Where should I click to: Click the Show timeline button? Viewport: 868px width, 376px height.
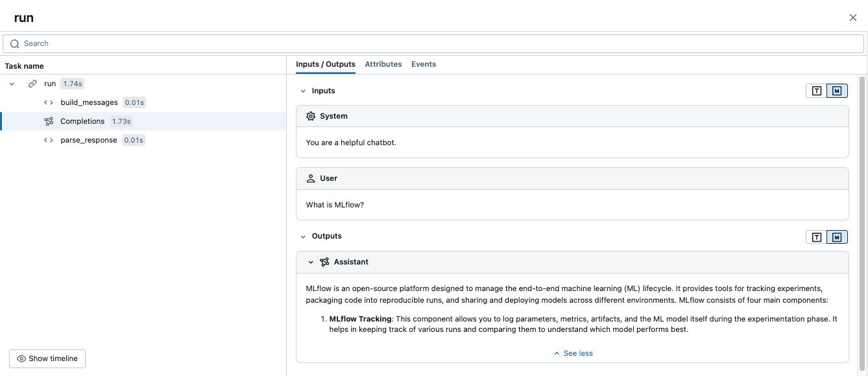47,358
